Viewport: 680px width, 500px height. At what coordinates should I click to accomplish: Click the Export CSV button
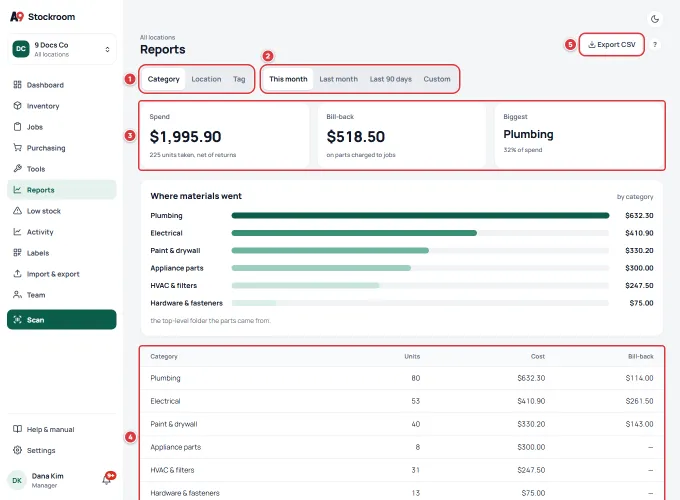(611, 44)
